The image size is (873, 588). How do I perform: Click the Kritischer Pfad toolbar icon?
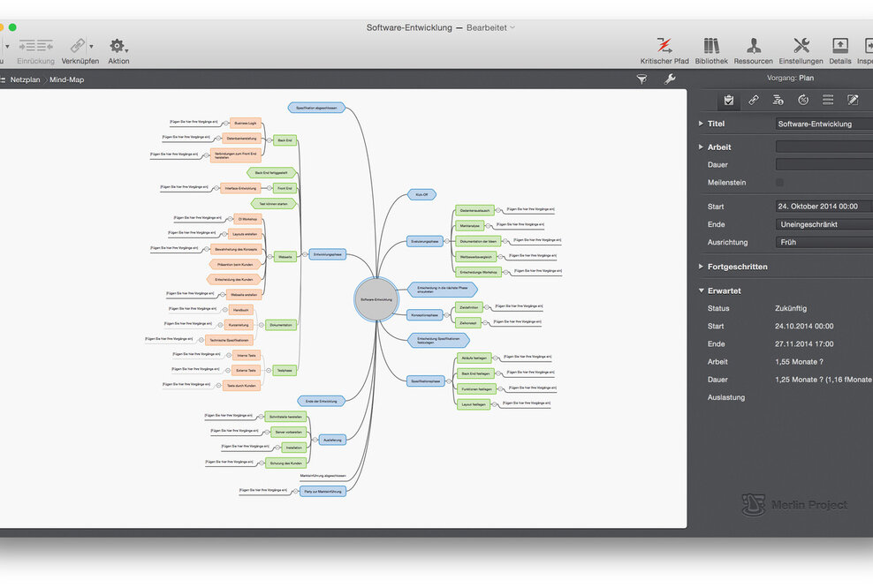pos(664,46)
